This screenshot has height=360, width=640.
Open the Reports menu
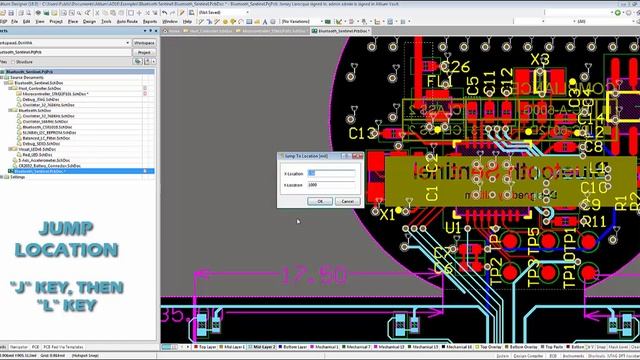(x=150, y=21)
